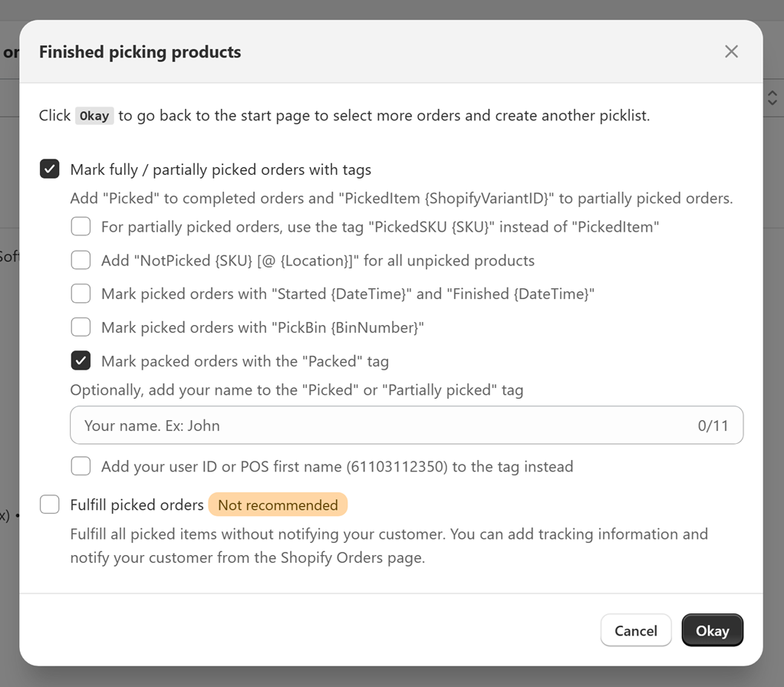Click the Optionally add your name helper text
The image size is (784, 687).
[296, 390]
